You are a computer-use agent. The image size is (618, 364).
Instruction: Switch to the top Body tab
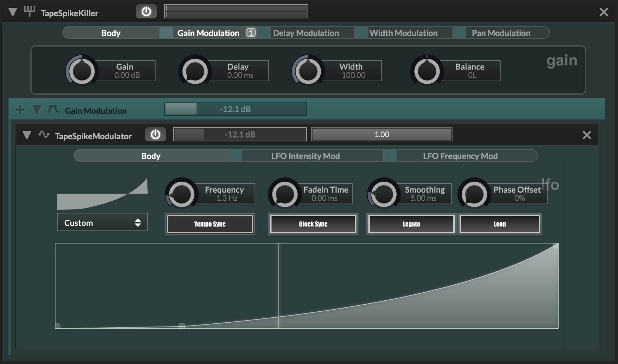tap(111, 33)
